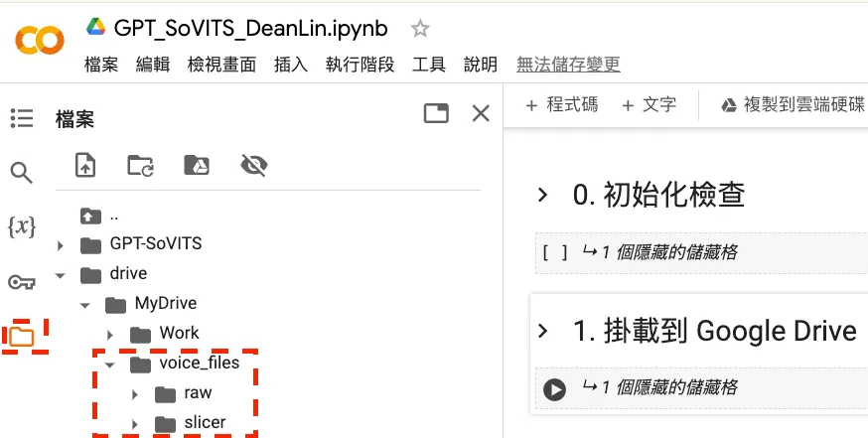Open hidden cells under 1. 掛載到 Google Drive
The height and width of the screenshot is (438, 868).
point(659,387)
